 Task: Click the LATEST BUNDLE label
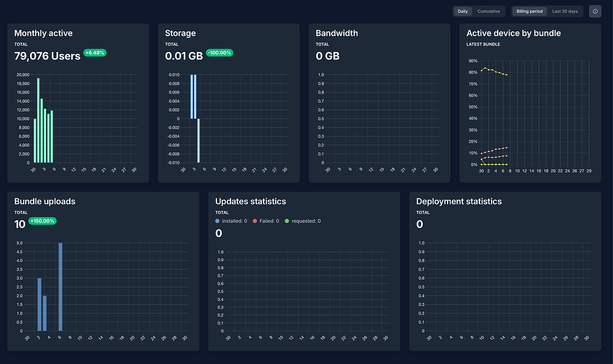pos(483,44)
